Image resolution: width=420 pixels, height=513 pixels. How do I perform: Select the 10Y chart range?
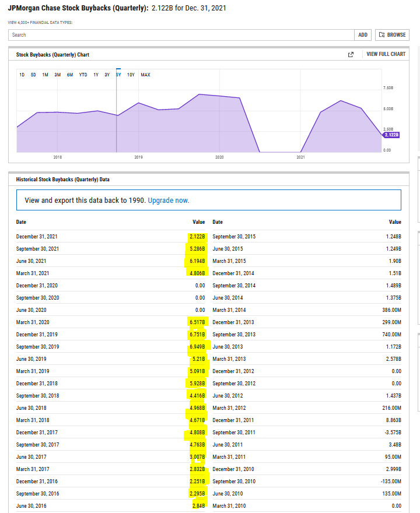coord(131,75)
